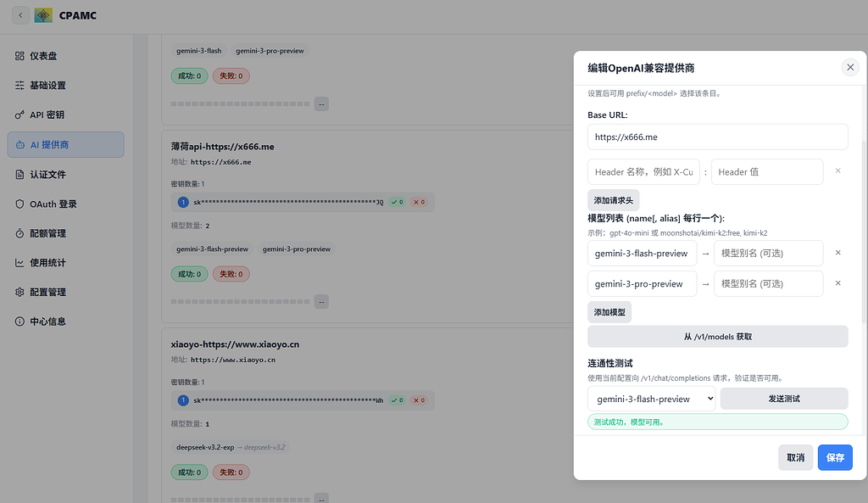Click the status bar strip in top card
868x503 pixels.
pyautogui.click(x=240, y=104)
